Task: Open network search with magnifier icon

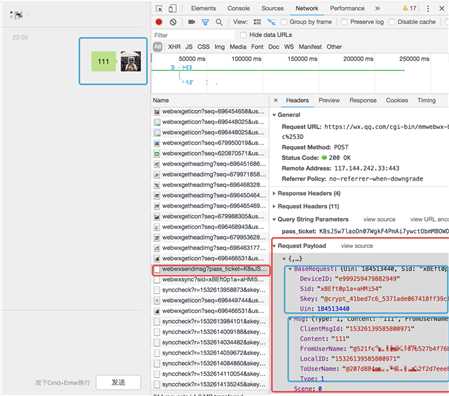Action: [x=219, y=22]
